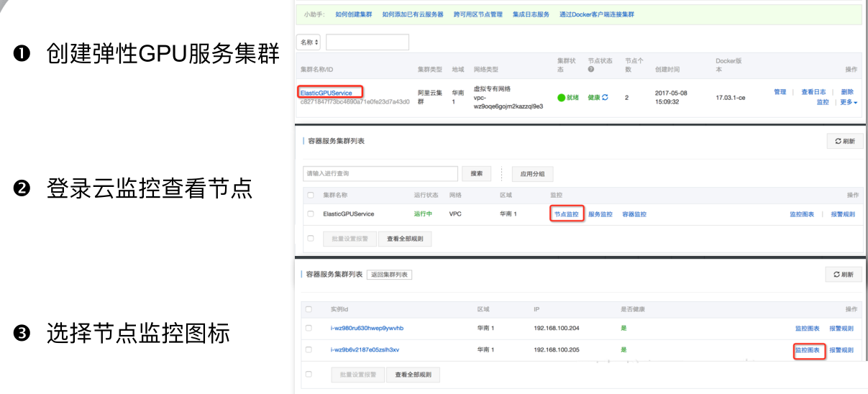Check the ElasticGPUService row checkbox
868x394 pixels.
coord(311,214)
